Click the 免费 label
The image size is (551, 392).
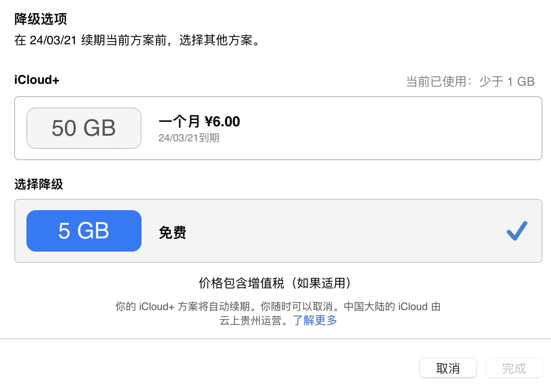pos(173,233)
